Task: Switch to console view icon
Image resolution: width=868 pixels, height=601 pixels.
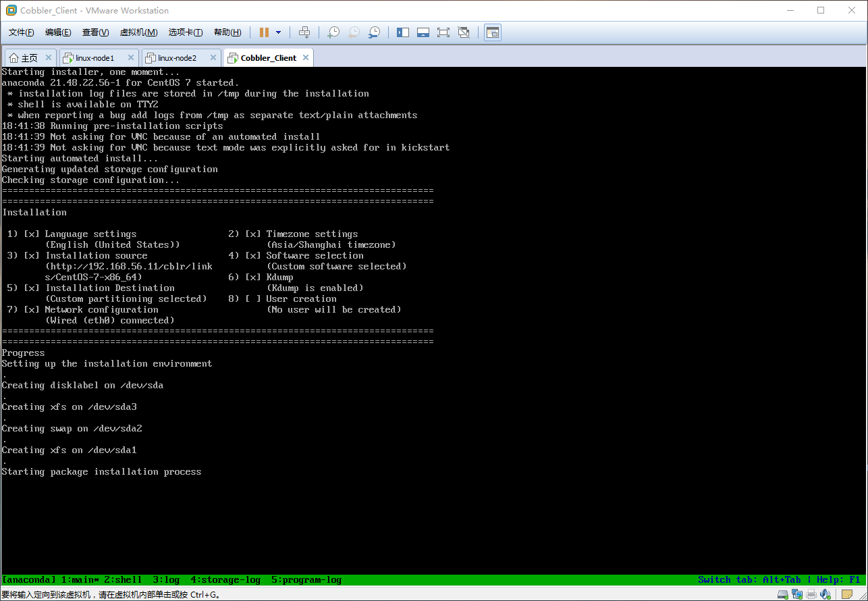Action: point(493,32)
